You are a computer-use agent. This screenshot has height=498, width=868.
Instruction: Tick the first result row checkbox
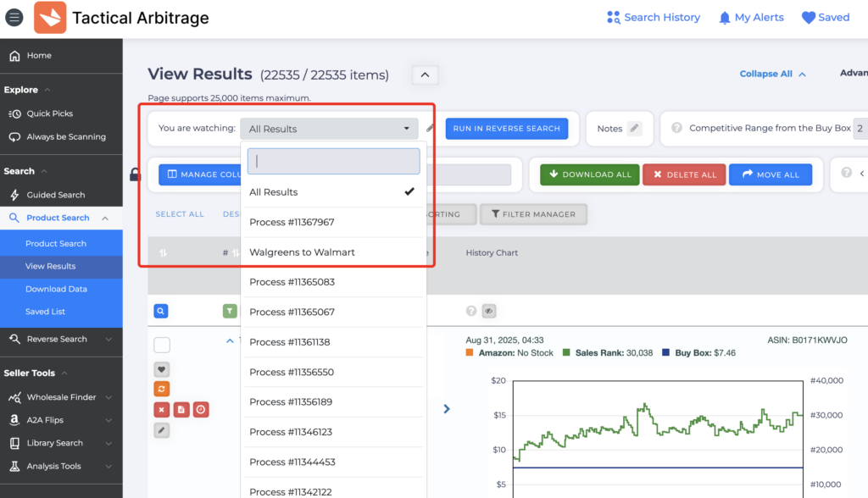(x=162, y=346)
